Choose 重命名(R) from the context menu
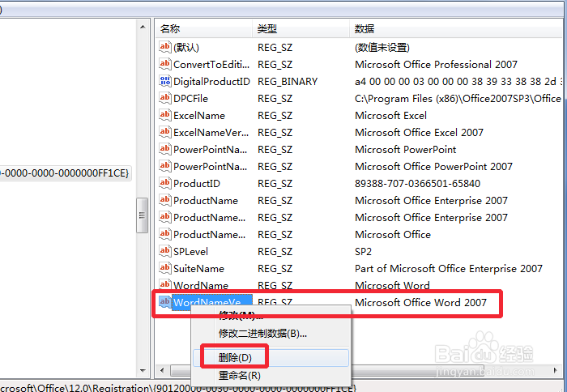The height and width of the screenshot is (392, 567). click(x=271, y=375)
